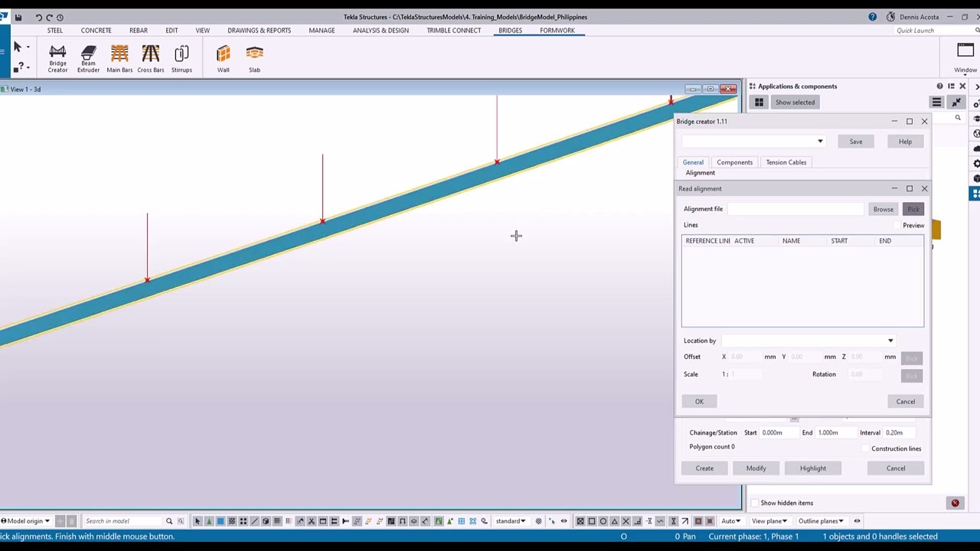This screenshot has width=980, height=551.
Task: Open the Tekla help question-mark icon
Action: coord(872,17)
